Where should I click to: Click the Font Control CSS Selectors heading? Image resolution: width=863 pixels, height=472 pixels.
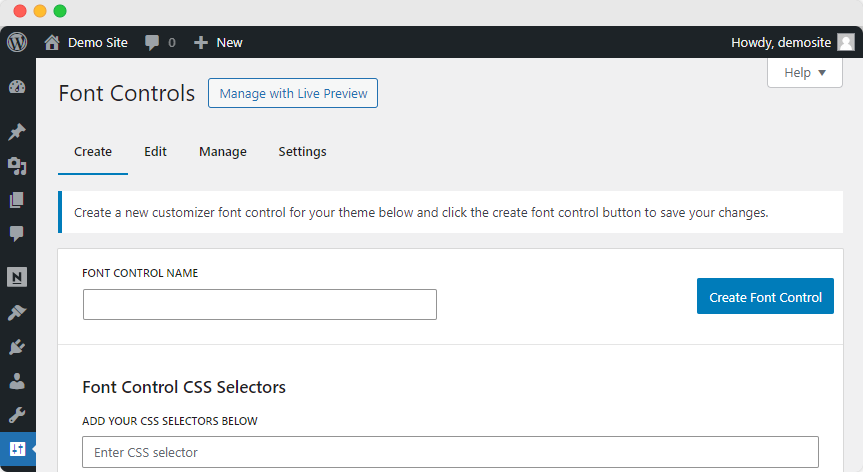coord(184,387)
